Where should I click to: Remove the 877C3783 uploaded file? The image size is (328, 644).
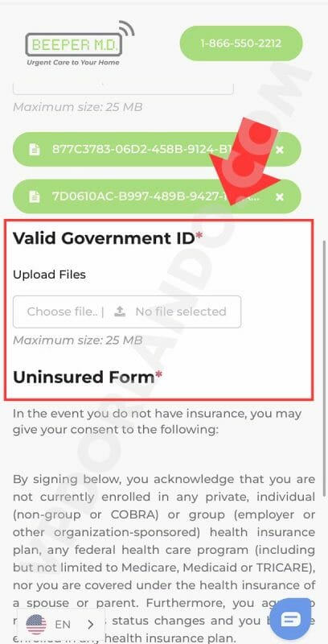280,150
